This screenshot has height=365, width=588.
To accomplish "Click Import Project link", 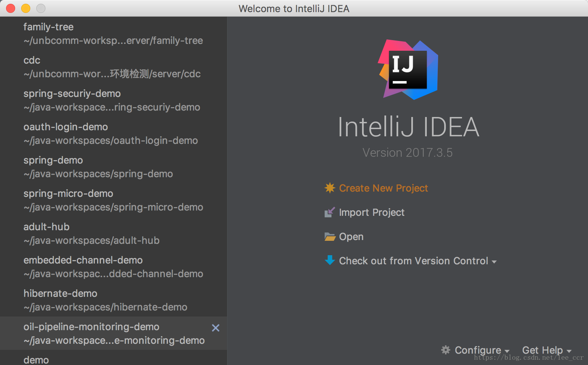I will pos(372,212).
